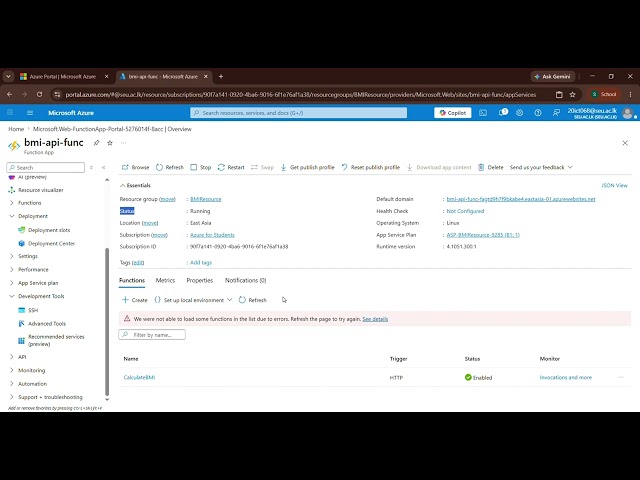The image size is (640, 480).
Task: Close the bmi-api-func blade
Action: pos(625,143)
